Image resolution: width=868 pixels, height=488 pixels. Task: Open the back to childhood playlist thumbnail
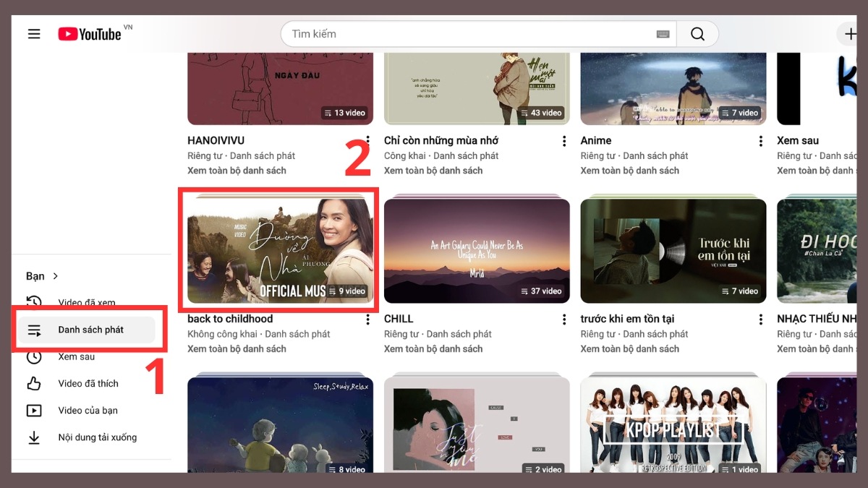coord(281,251)
